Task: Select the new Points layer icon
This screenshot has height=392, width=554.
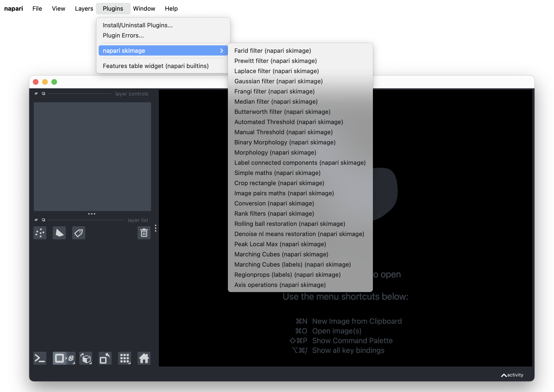Action: 40,233
